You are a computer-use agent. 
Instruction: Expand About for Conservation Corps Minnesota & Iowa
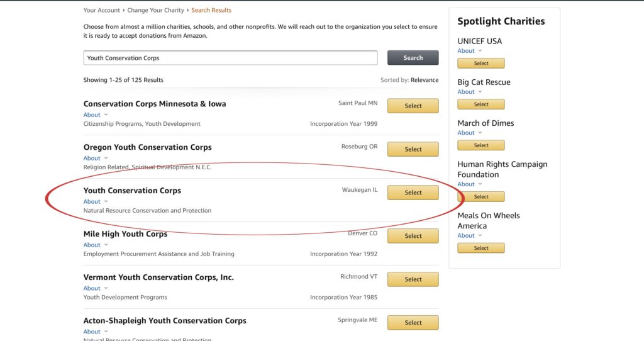tap(96, 115)
